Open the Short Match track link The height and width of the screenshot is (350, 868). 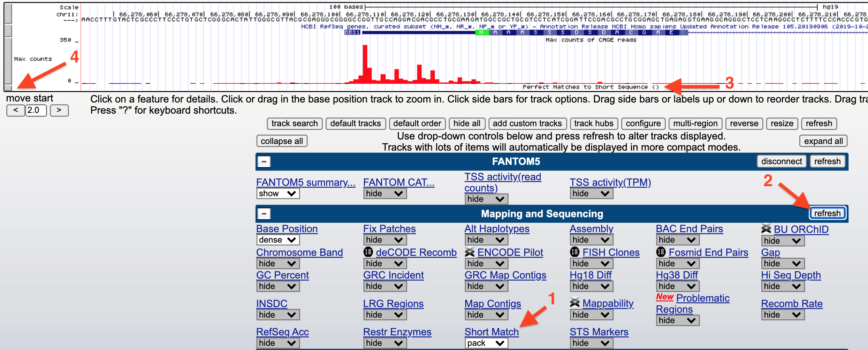(x=491, y=332)
